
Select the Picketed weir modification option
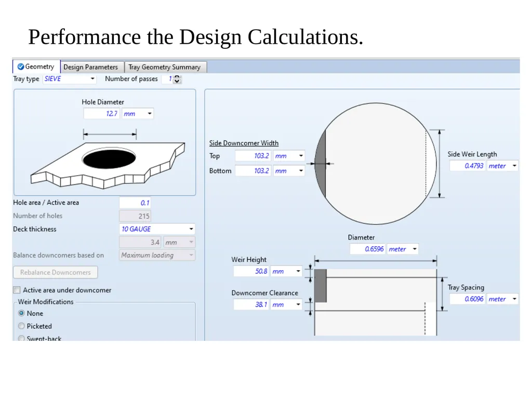tap(21, 326)
